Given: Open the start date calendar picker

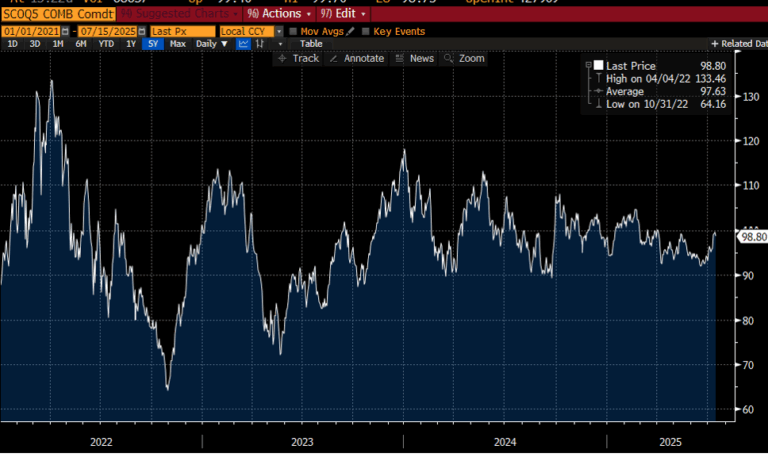Looking at the screenshot, I should coord(63,31).
